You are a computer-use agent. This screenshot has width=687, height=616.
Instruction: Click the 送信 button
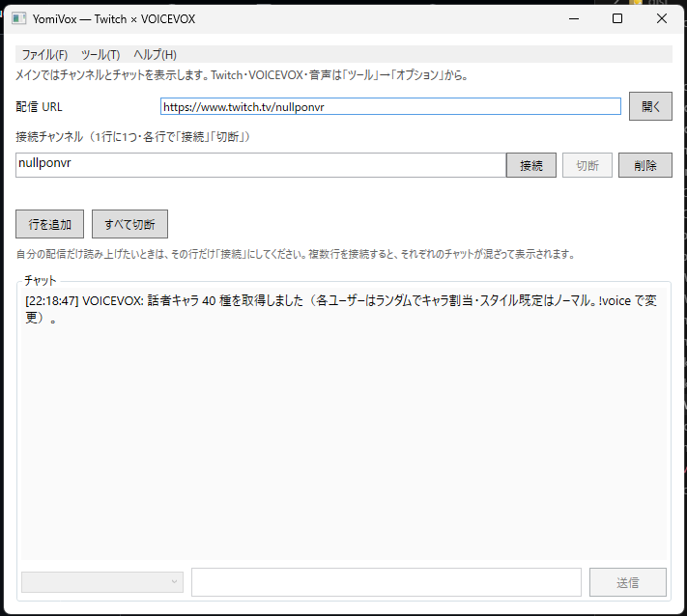pyautogui.click(x=627, y=582)
